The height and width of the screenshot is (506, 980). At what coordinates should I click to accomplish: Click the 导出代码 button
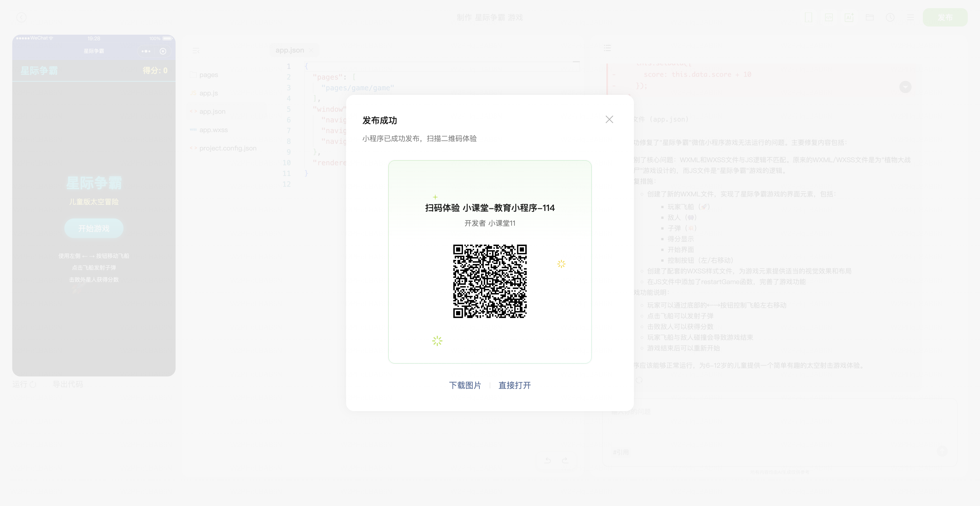coord(68,384)
